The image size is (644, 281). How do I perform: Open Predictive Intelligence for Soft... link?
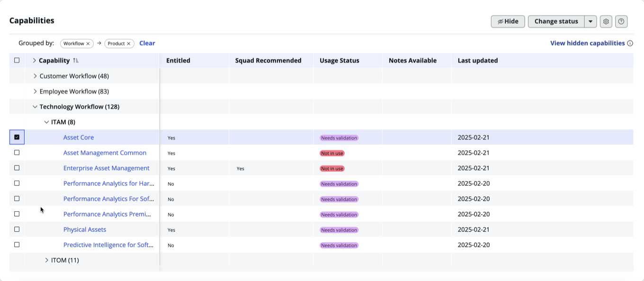coord(108,245)
